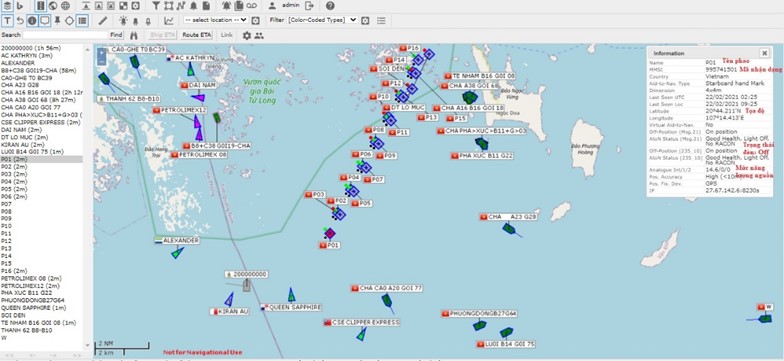This screenshot has height=361, width=784.
Task: Click the glowing light beacon icon
Action: tap(123, 20)
